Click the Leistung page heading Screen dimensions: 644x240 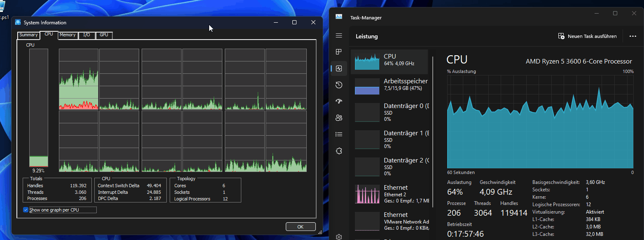coord(366,36)
